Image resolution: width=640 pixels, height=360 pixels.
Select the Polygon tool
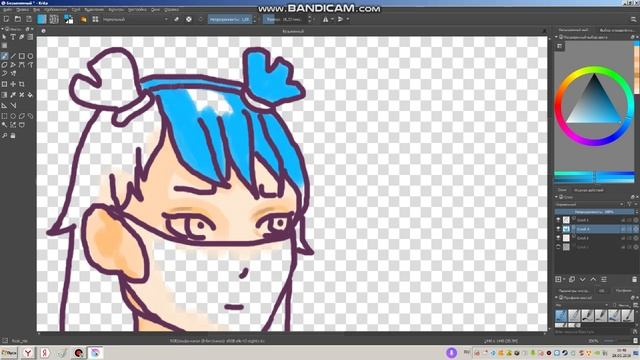click(4, 64)
